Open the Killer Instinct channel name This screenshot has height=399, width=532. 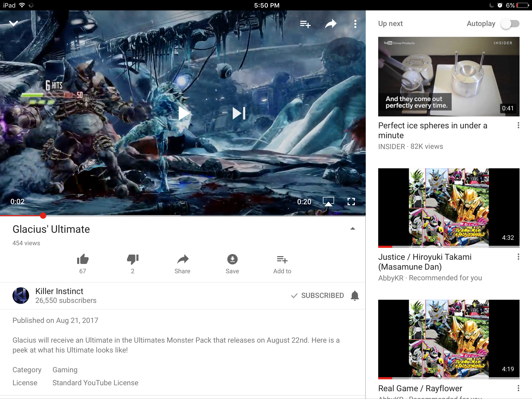pyautogui.click(x=59, y=291)
